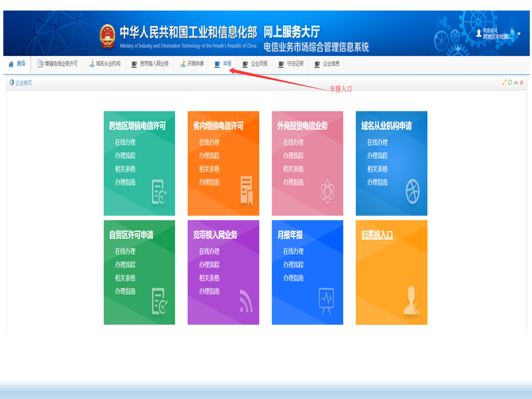Click the user silhouette icon in 旧系统入口 card
This screenshot has height=399, width=532.
[411, 300]
